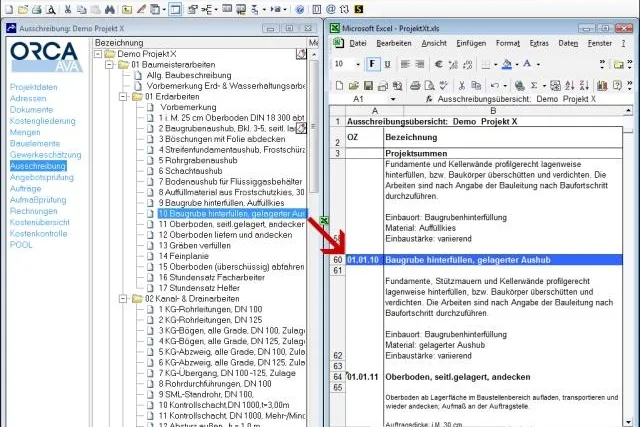
Task: Open Angebotsprüfung in the ORCA sidebar
Action: (x=42, y=178)
